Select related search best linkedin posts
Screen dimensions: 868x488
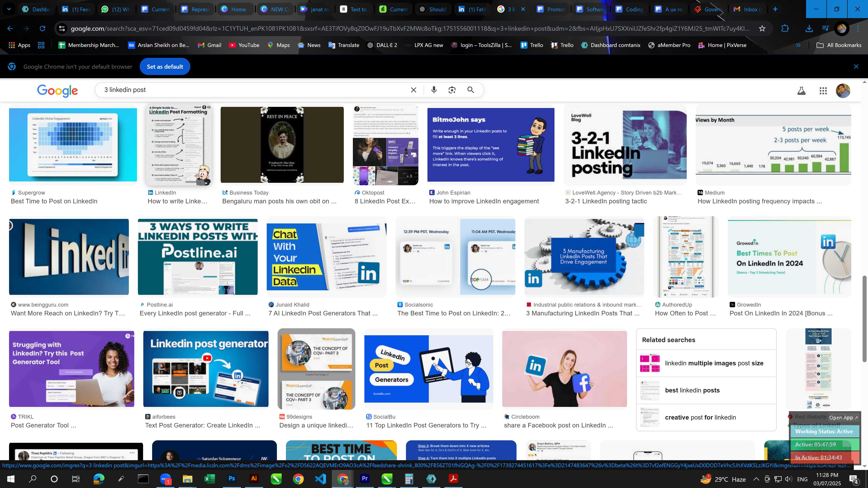point(706,390)
